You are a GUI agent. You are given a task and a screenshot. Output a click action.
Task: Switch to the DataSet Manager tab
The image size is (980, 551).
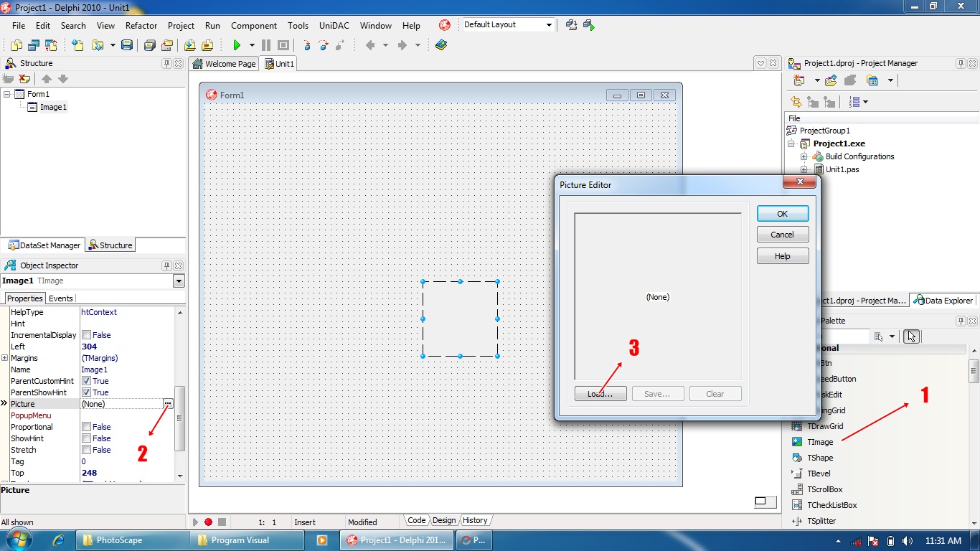44,245
